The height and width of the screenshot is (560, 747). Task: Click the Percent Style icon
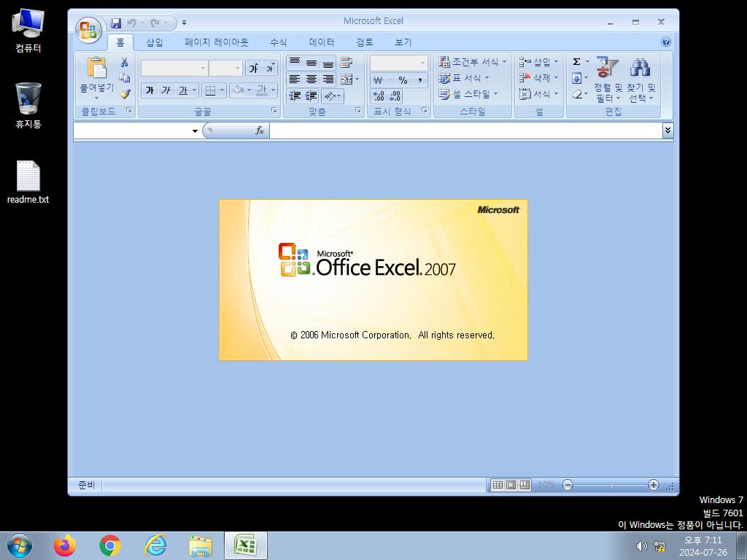[403, 80]
